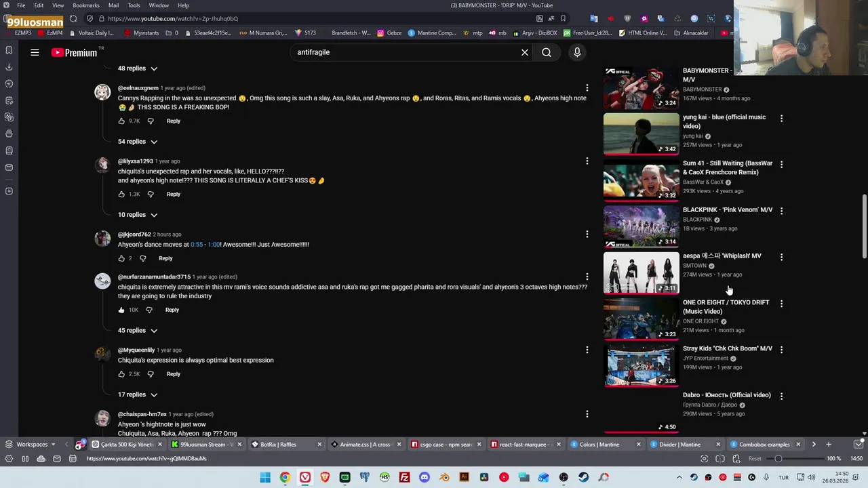Show hidden Windows tray icons chevron
The height and width of the screenshot is (488, 868).
(679, 477)
